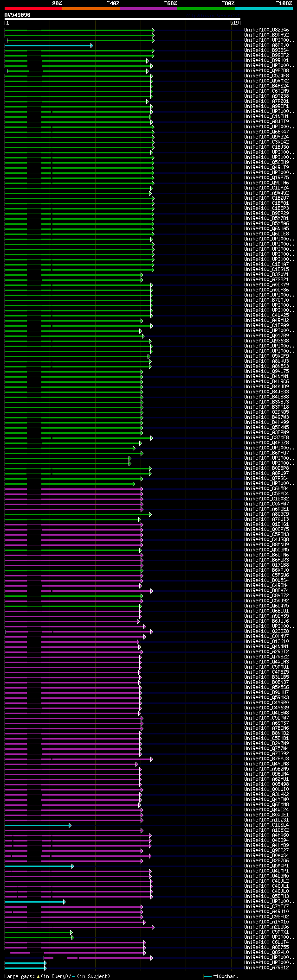This screenshot has width=297, height=980.
Task: Select hit label UniRef100_C3KI42
Action: tap(266, 142)
